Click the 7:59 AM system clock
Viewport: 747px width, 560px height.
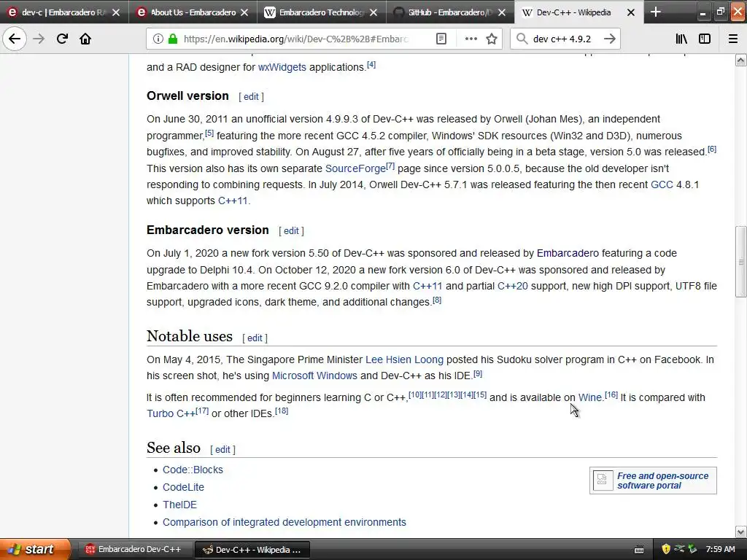(x=720, y=549)
